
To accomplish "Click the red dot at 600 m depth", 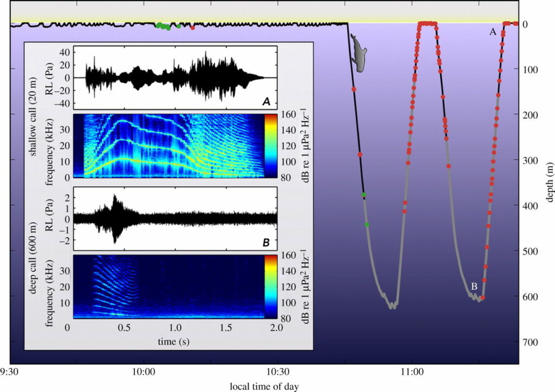I will [482, 297].
